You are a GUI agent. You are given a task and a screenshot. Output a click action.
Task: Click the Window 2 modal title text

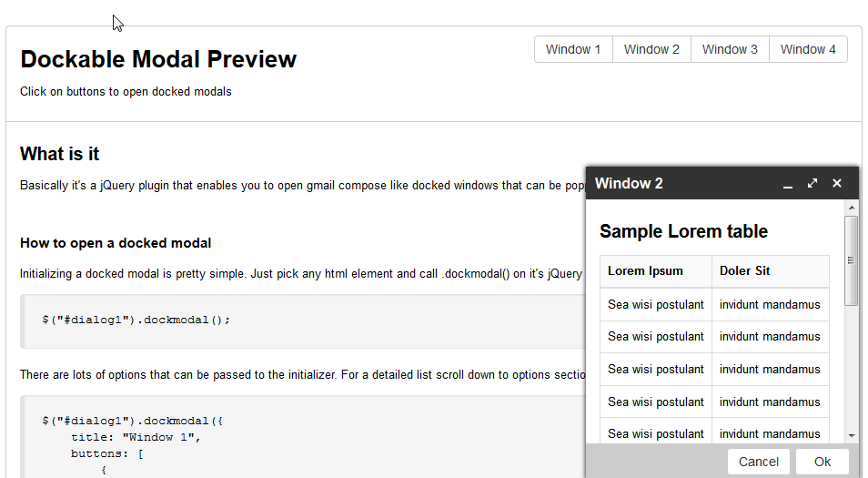click(629, 184)
